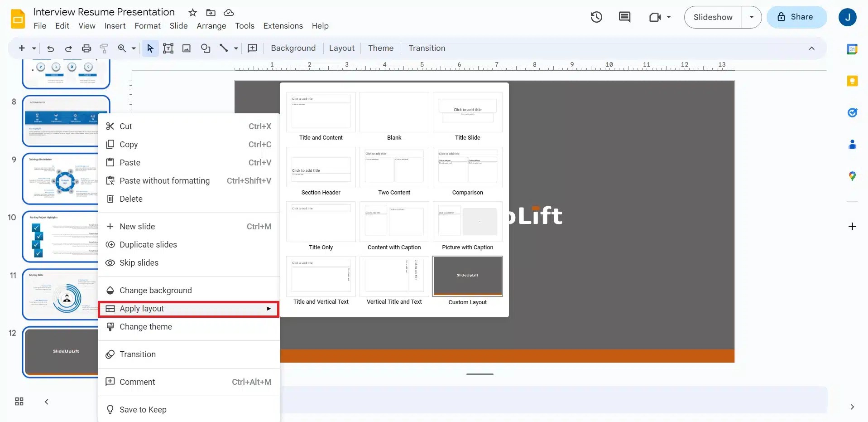Expand the zoom level dropdown

[x=133, y=49]
